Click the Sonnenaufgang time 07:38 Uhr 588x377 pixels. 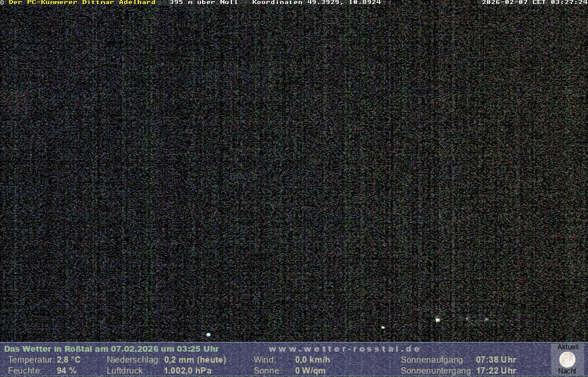click(x=496, y=360)
